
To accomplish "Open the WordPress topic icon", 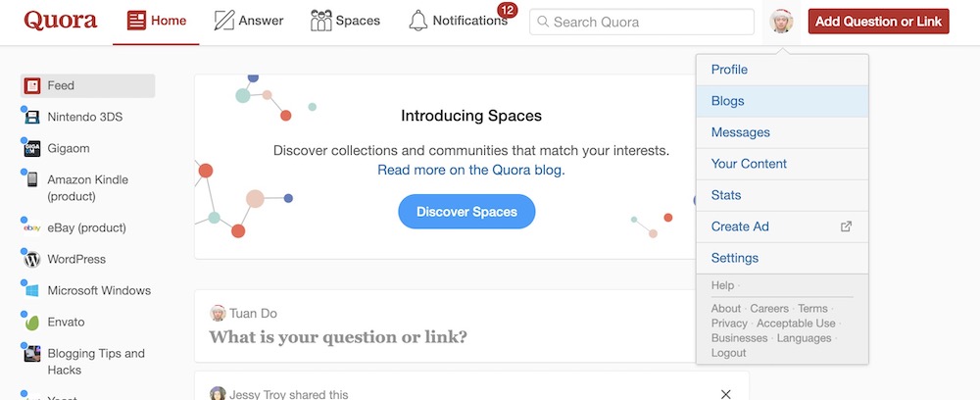I will click(32, 260).
